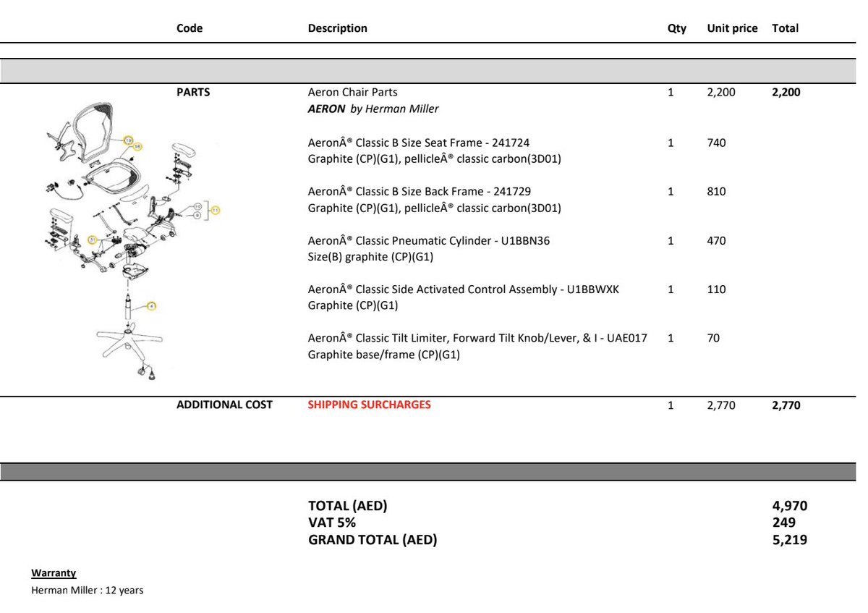
Task: Click quantity "1" in the Tilt Limiter row
Action: 671,338
